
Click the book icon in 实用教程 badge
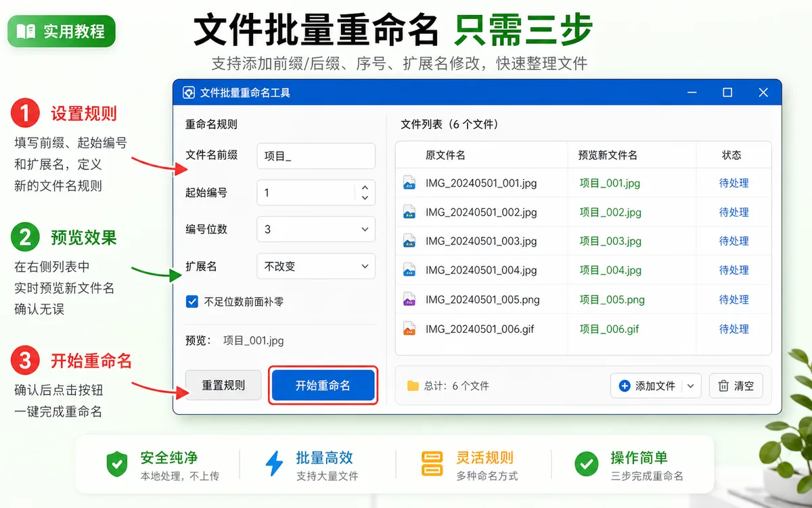click(26, 31)
